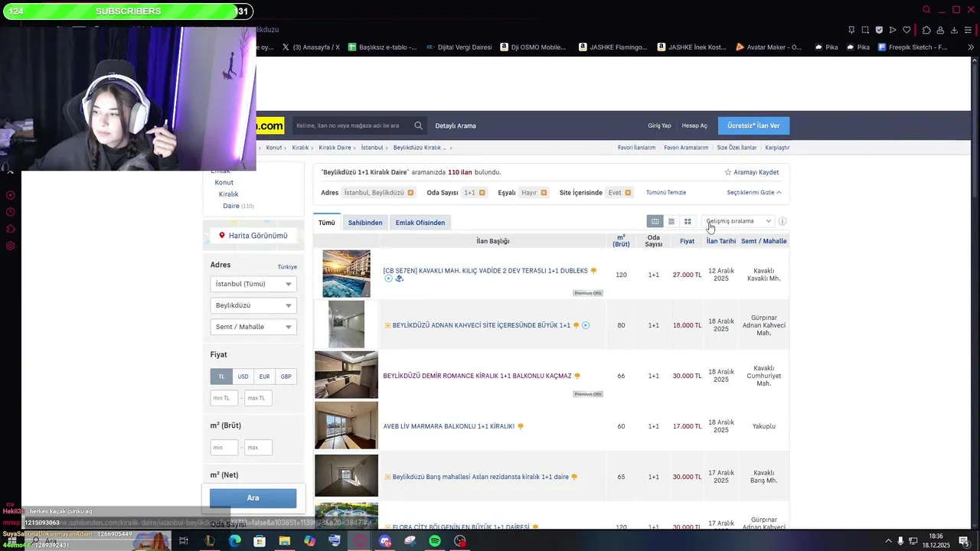
Task: Open the Karşılaştır link
Action: pyautogui.click(x=777, y=148)
